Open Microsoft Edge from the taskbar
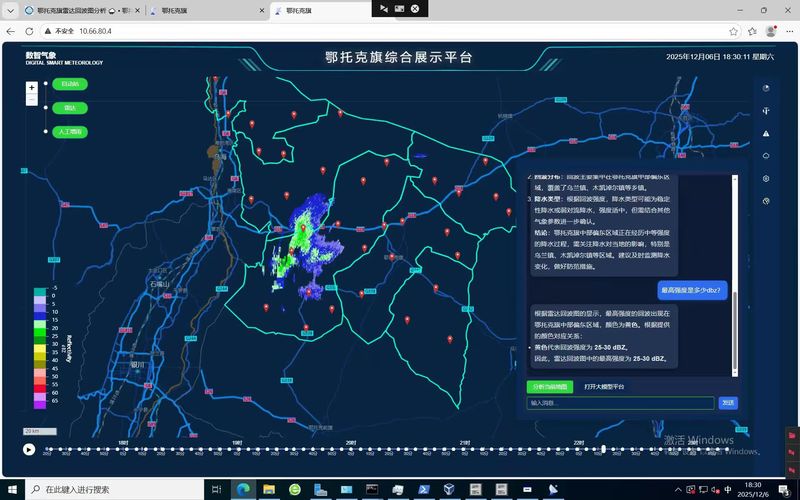Viewport: 800px width, 500px height. pyautogui.click(x=243, y=489)
